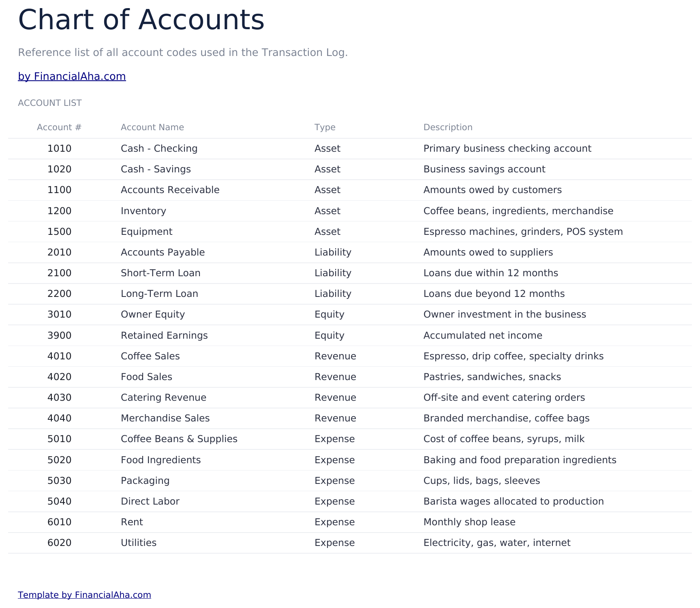
Task: Click 'Liability' type in Accounts Payable row
Action: [333, 252]
